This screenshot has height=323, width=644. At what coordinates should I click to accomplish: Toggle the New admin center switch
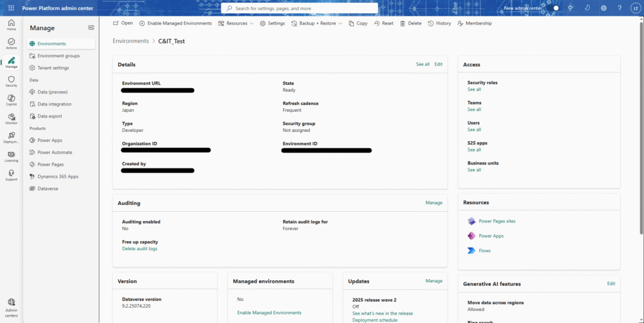[x=554, y=8]
